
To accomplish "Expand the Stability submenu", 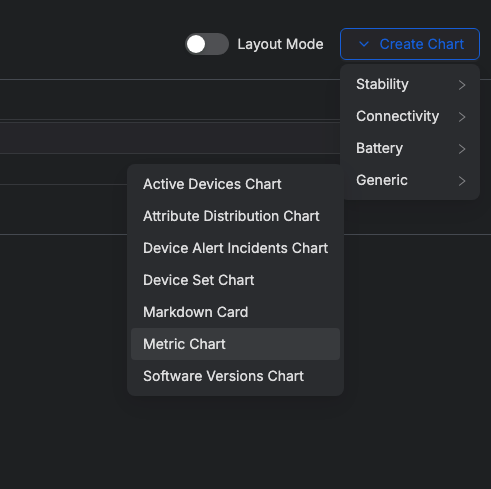I will tap(410, 84).
